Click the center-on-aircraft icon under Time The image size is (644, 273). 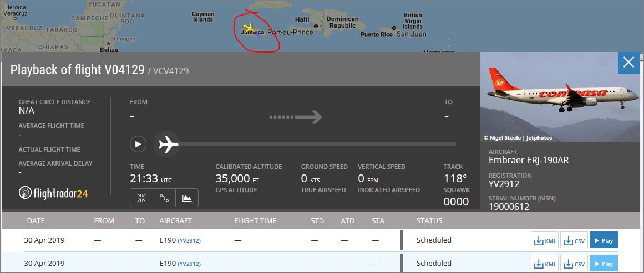(x=141, y=198)
